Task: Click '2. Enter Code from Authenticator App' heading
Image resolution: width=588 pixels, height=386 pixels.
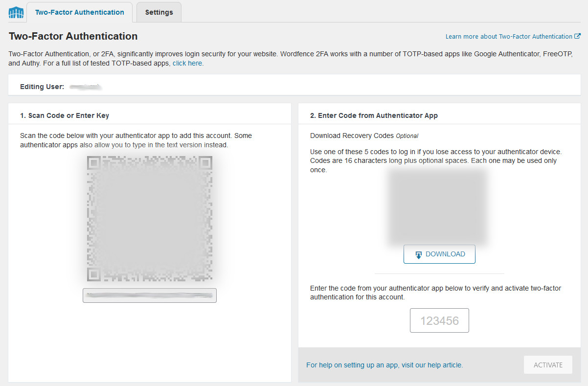Action: coord(374,116)
